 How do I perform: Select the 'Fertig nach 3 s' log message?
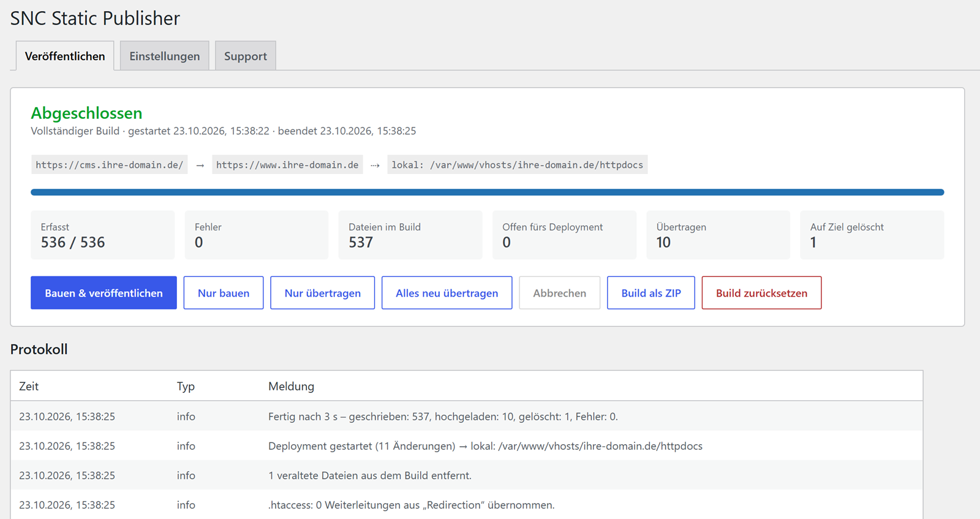click(x=443, y=417)
